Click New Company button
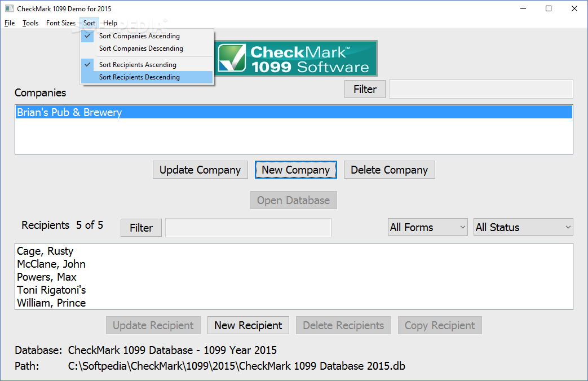588x381 pixels. (x=296, y=170)
